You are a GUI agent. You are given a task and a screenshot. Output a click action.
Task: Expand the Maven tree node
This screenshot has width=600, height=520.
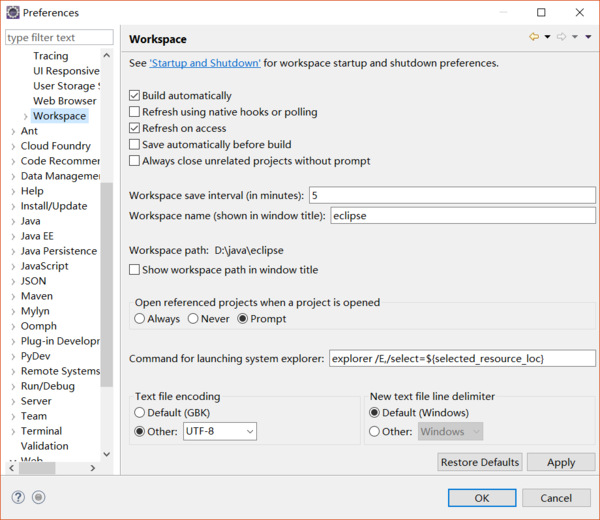pos(13,297)
